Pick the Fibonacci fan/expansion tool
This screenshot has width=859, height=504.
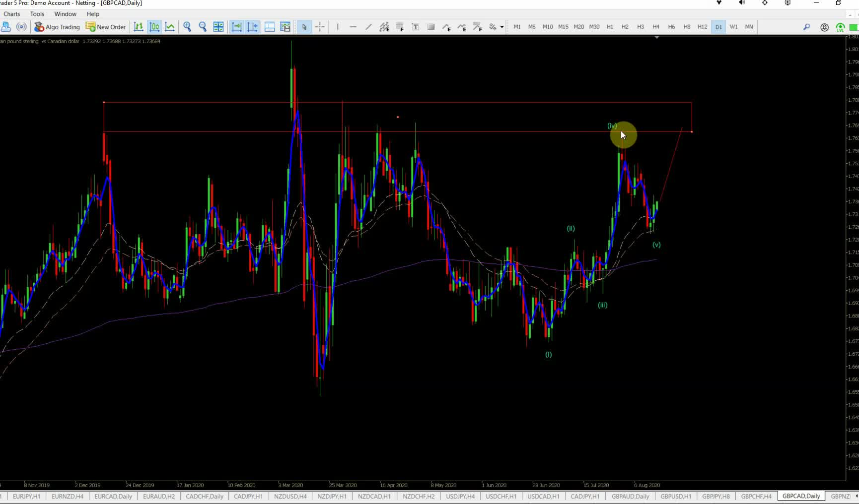click(478, 27)
